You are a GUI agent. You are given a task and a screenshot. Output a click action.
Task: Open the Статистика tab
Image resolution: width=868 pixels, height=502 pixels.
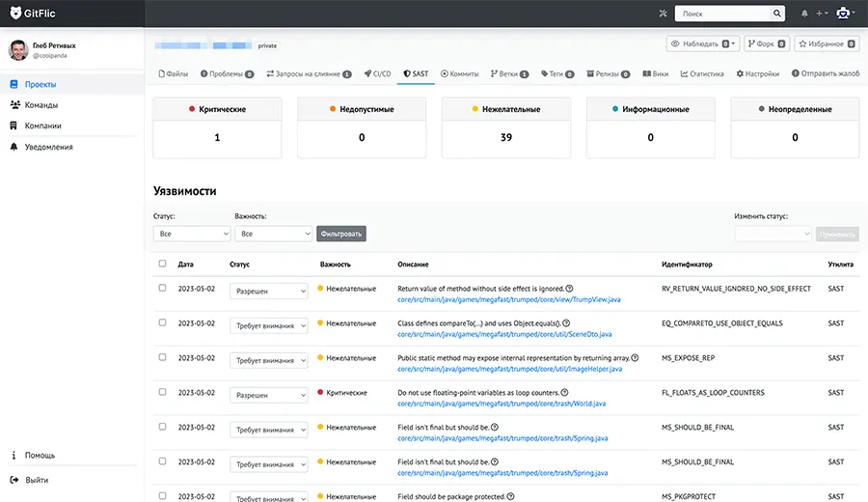click(702, 73)
